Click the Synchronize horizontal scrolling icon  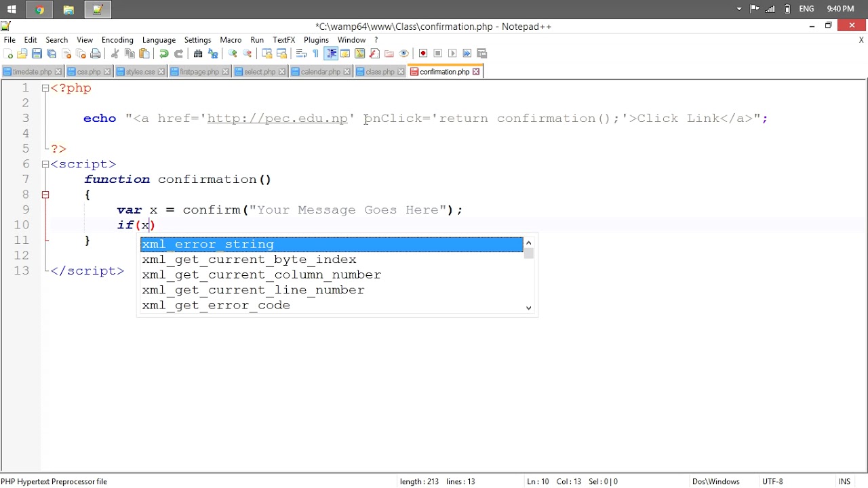coord(282,54)
